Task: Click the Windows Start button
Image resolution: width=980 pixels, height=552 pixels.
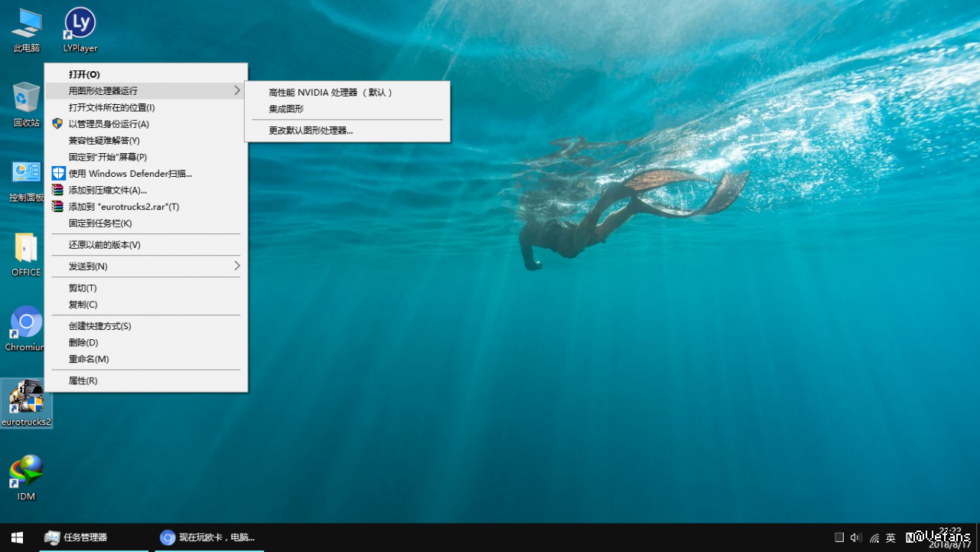Action: click(17, 537)
